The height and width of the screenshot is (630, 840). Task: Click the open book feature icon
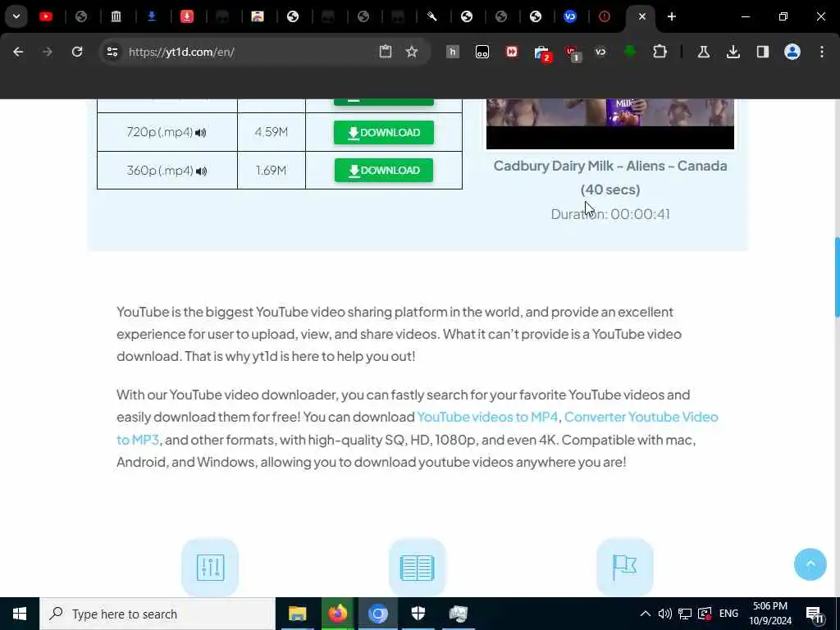tap(418, 568)
